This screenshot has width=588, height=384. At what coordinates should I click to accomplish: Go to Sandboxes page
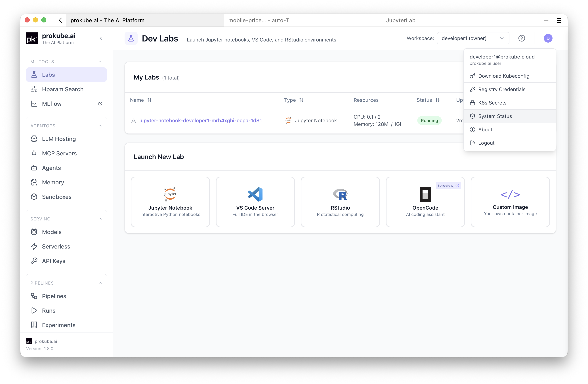(x=66, y=197)
